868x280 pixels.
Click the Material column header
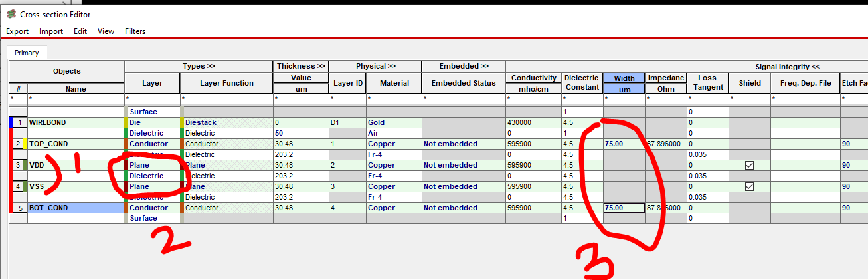coord(393,83)
